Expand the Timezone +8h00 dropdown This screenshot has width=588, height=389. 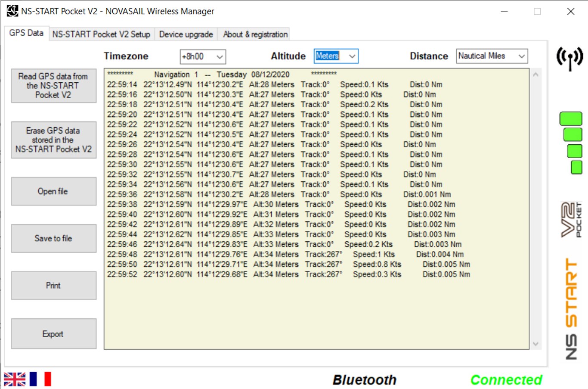pos(203,56)
